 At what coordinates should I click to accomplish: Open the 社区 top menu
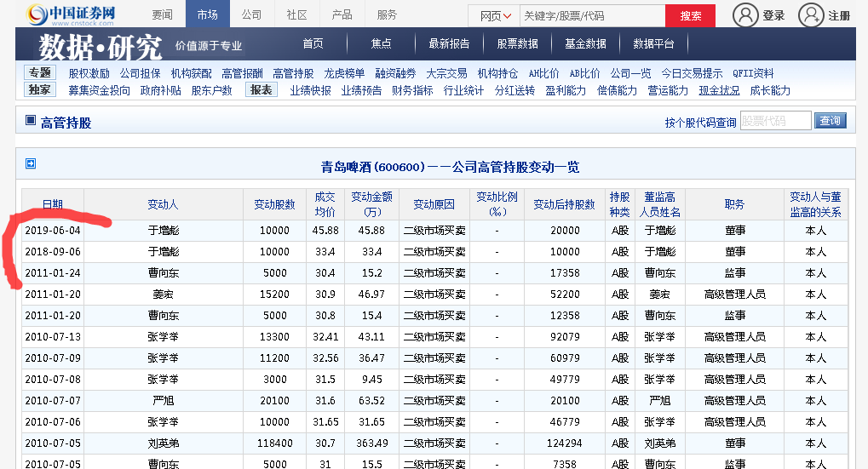pos(296,14)
